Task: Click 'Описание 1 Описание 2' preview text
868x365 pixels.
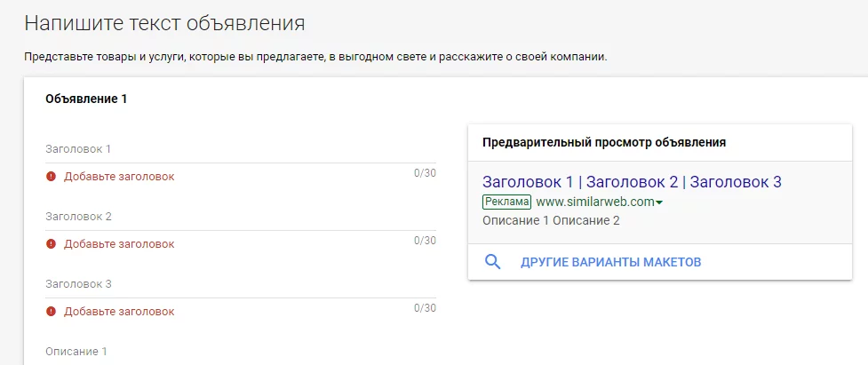Action: click(551, 220)
